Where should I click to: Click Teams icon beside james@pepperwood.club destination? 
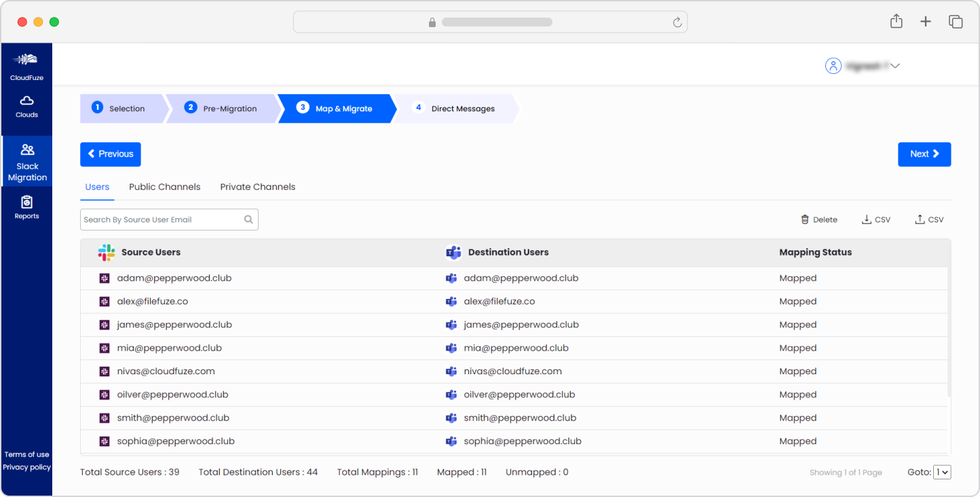pos(451,325)
